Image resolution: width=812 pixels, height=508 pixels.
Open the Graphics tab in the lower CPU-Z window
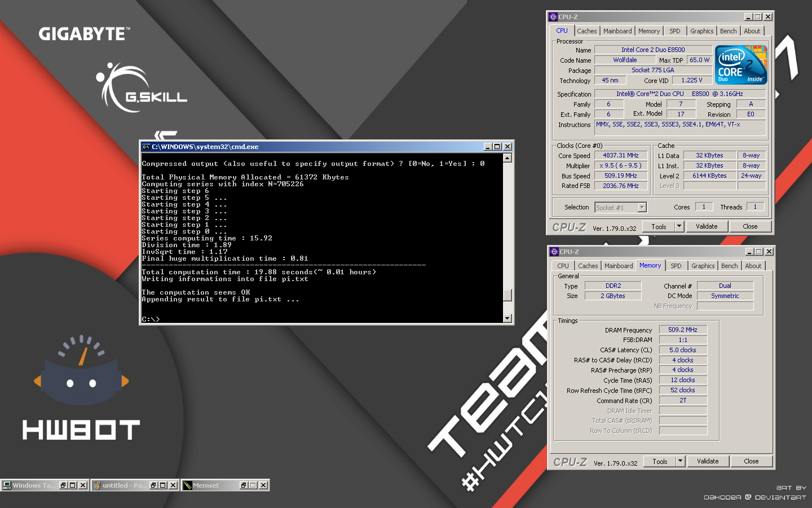pos(703,266)
